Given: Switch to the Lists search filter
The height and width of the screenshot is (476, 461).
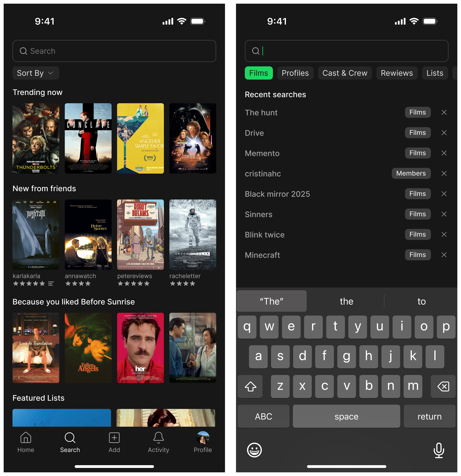Looking at the screenshot, I should [435, 73].
